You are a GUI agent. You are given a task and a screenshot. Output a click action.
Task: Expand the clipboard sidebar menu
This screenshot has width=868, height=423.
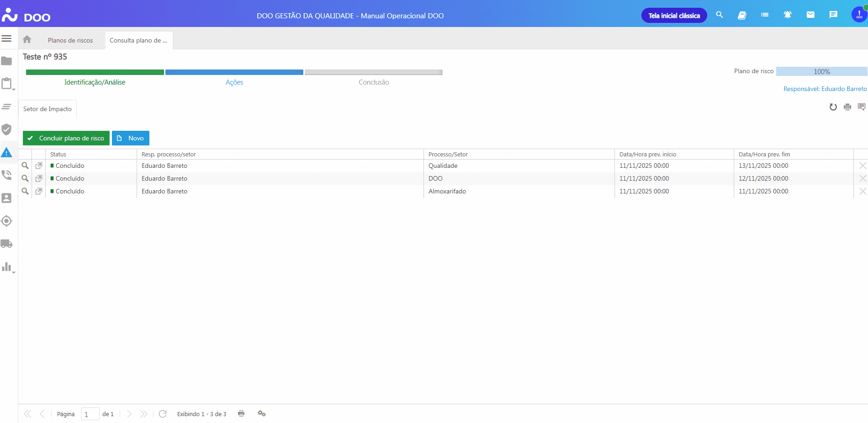pyautogui.click(x=7, y=84)
